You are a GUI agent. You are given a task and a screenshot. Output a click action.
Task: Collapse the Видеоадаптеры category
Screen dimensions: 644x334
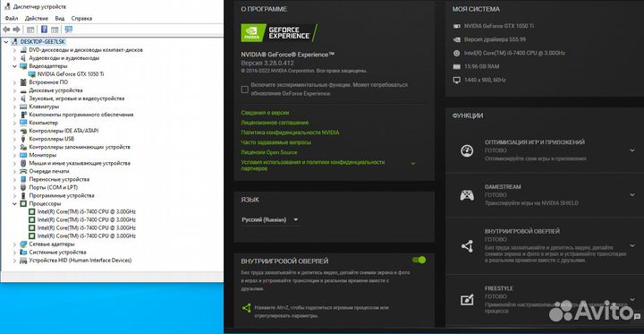15,65
